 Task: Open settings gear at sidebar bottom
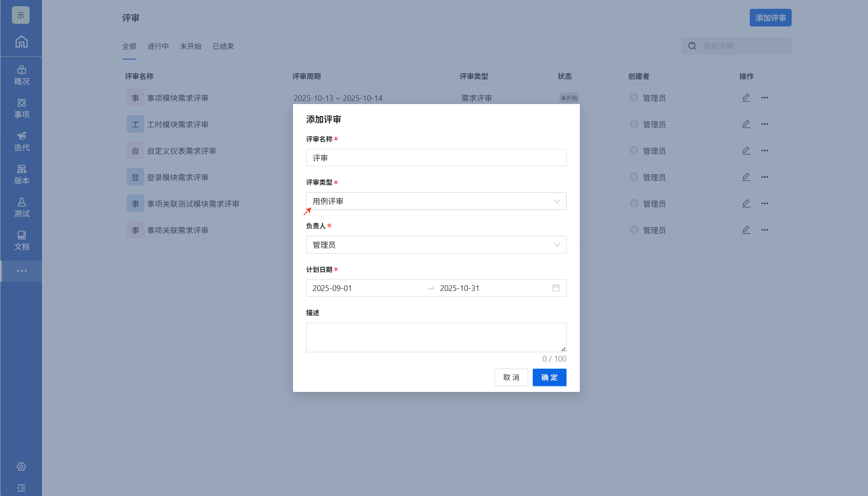point(21,466)
